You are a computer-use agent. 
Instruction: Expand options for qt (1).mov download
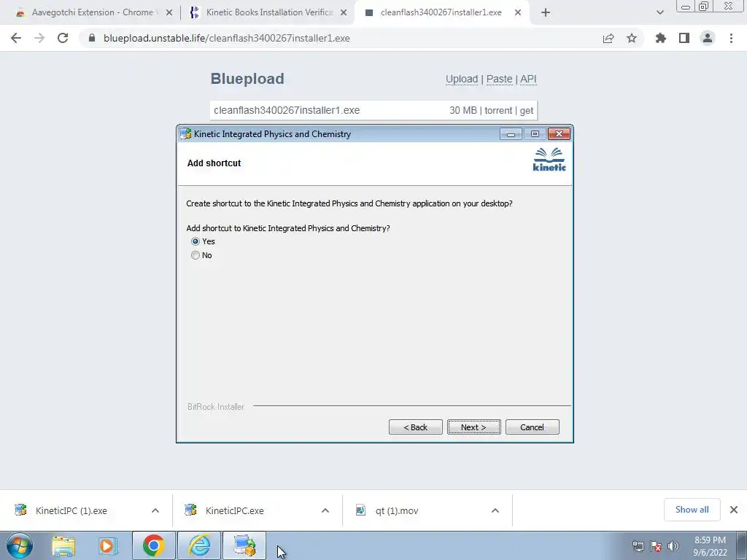click(x=495, y=510)
